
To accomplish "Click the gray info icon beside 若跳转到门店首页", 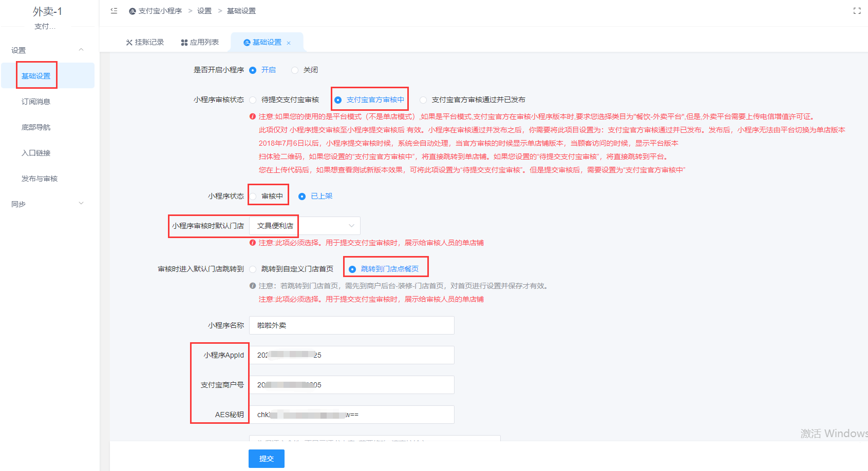I will tap(253, 286).
